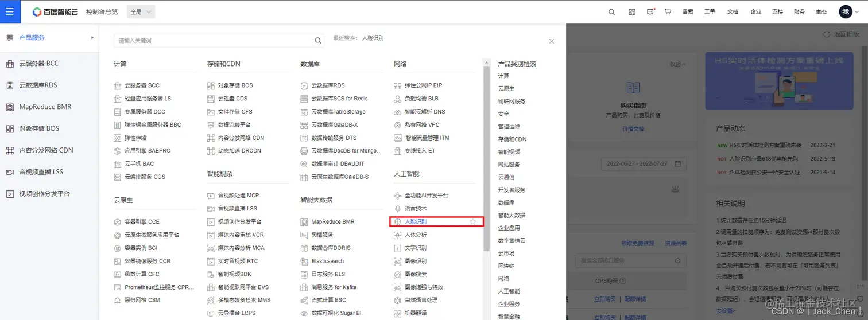
Task: Click the 百度智能云 logo
Action: [x=55, y=11]
